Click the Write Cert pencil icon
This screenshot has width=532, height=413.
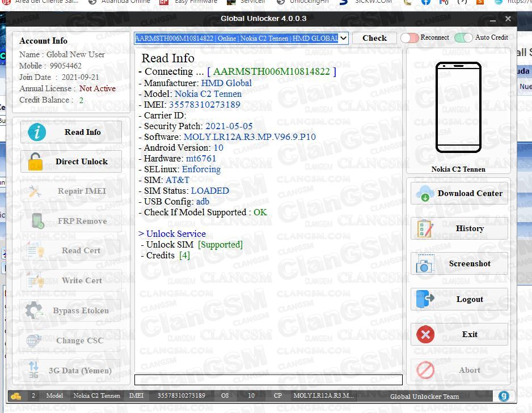pyautogui.click(x=35, y=280)
